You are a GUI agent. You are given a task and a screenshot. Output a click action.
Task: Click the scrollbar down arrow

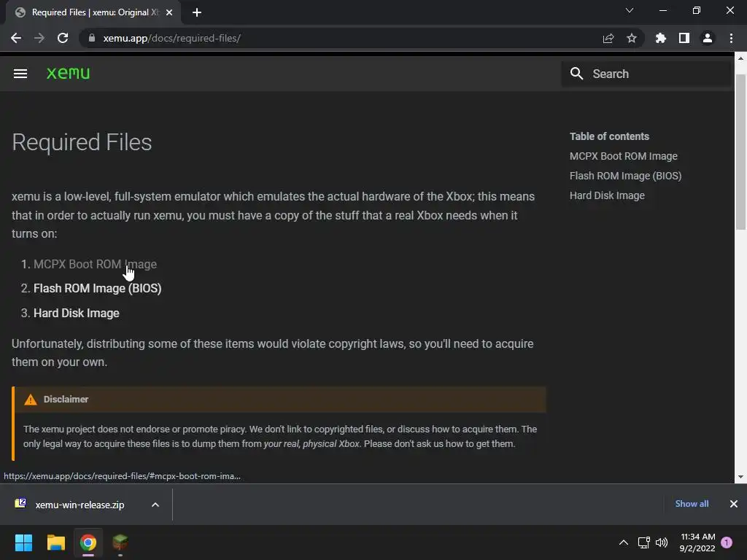pyautogui.click(x=740, y=477)
